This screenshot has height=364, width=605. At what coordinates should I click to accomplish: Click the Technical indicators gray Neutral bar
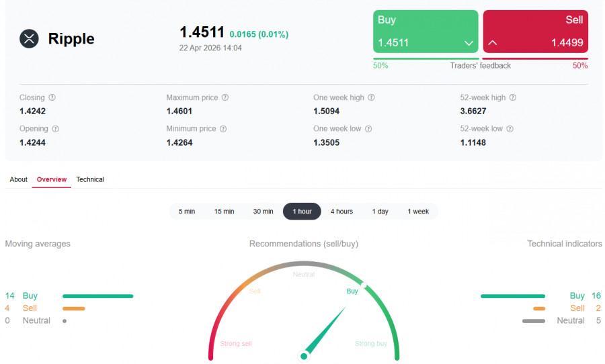point(534,321)
